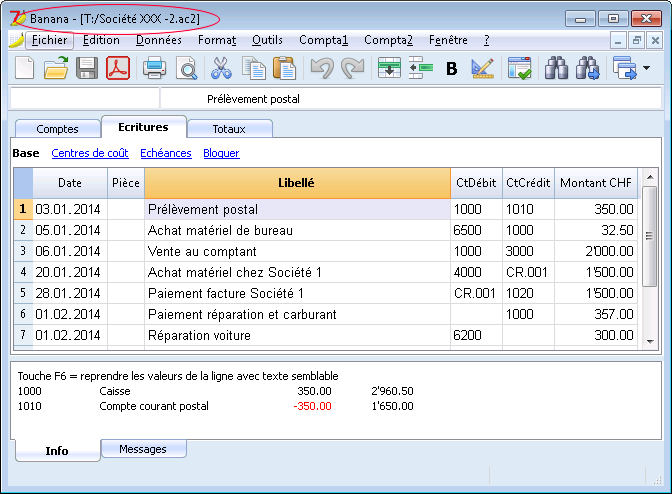The image size is (672, 494).
Task: Add rows with the insert-row icon
Action: pyautogui.click(x=389, y=68)
